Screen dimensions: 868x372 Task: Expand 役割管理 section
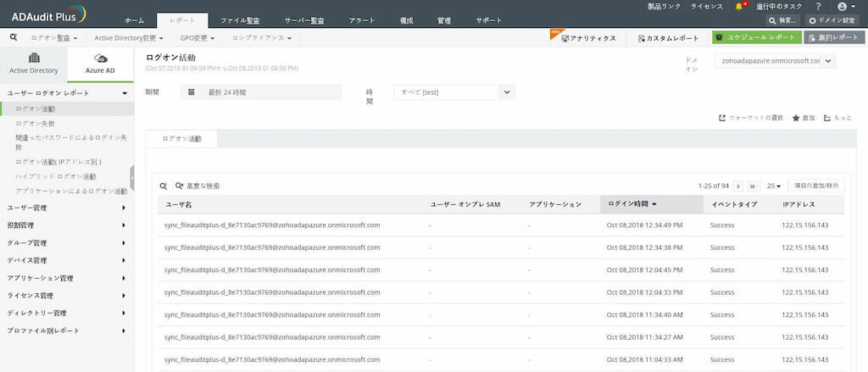(67, 225)
